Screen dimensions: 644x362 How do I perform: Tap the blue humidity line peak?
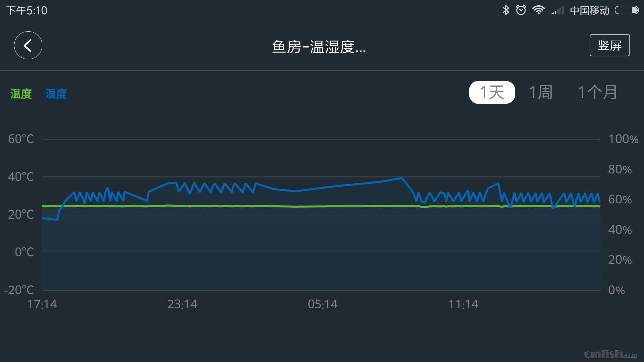401,178
